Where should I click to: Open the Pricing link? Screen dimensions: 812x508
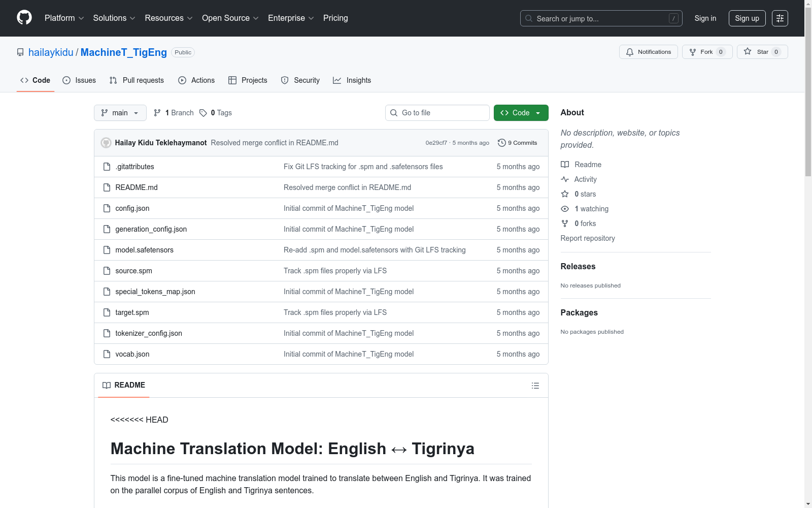coord(335,18)
